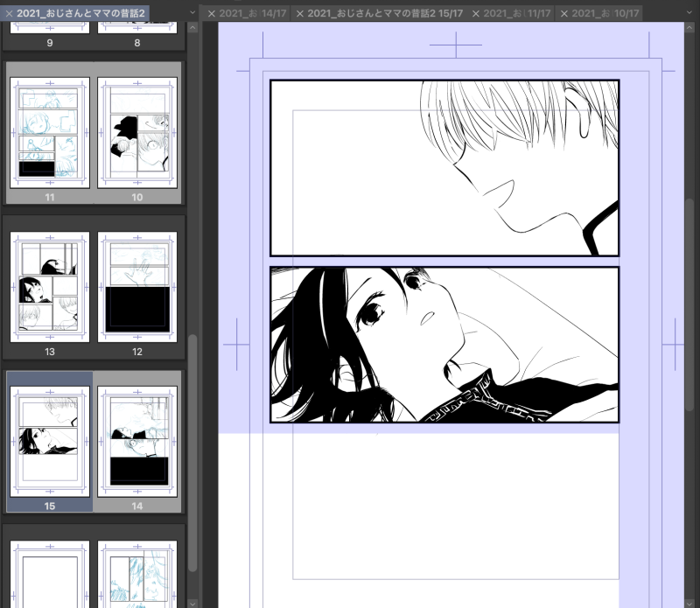Select page 11 thumbnail

[50, 133]
